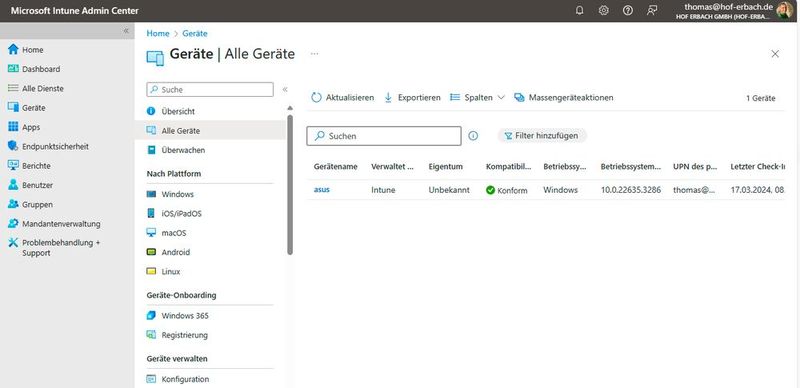Click Filter hinzufügen button
The height and width of the screenshot is (388, 800).
(x=542, y=136)
